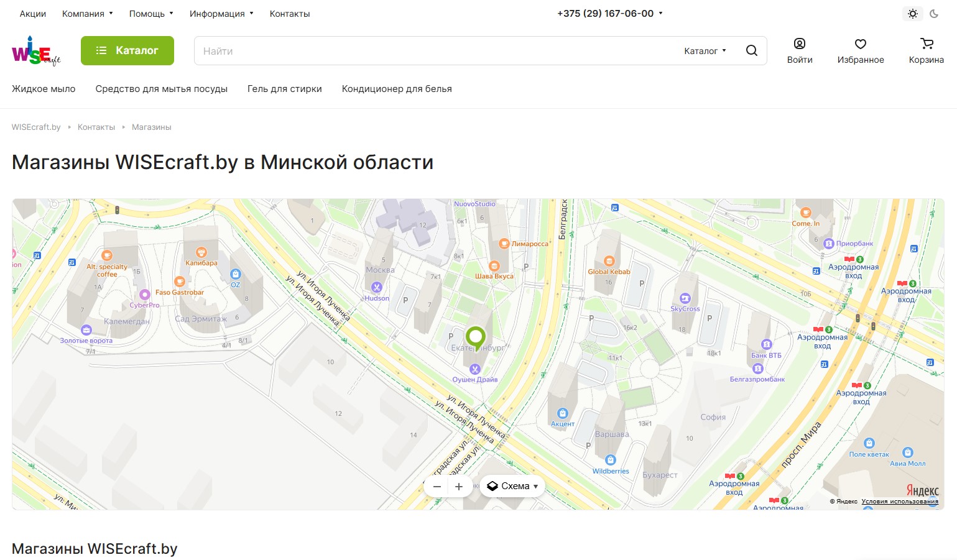Image resolution: width=957 pixels, height=560 pixels.
Task: Open Условия использования link on map
Action: pyautogui.click(x=899, y=502)
